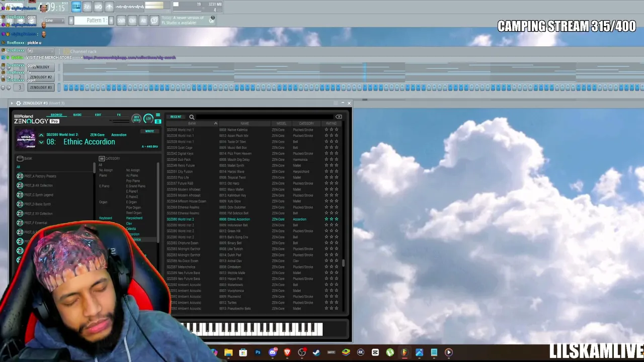
Task: Sort the list by RATING column header
Action: tap(331, 124)
